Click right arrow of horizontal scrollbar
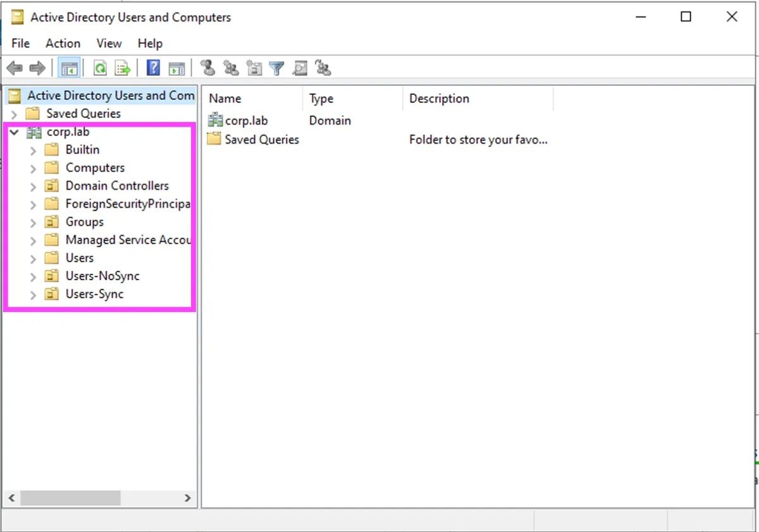The width and height of the screenshot is (759, 532). (188, 498)
